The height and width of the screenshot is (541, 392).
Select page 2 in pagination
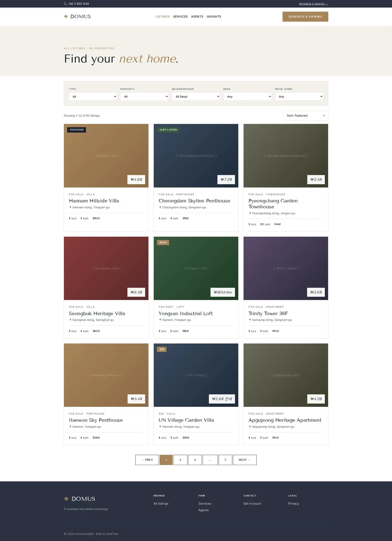(x=180, y=460)
